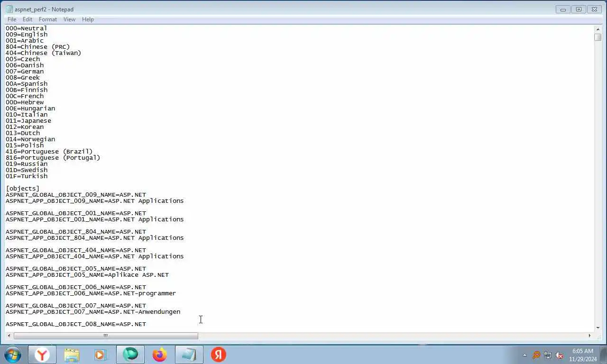Open the clock showing 6:05 AM
Viewport: 607px width, 364px height.
click(x=583, y=355)
